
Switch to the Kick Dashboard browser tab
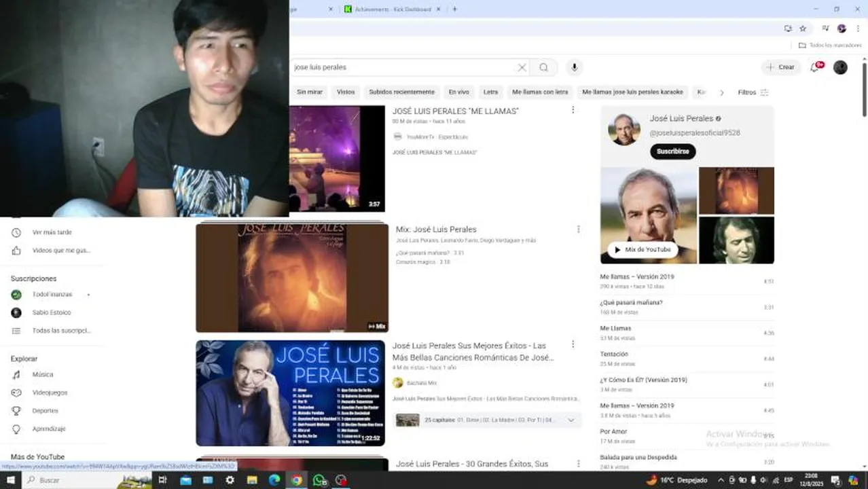[393, 9]
